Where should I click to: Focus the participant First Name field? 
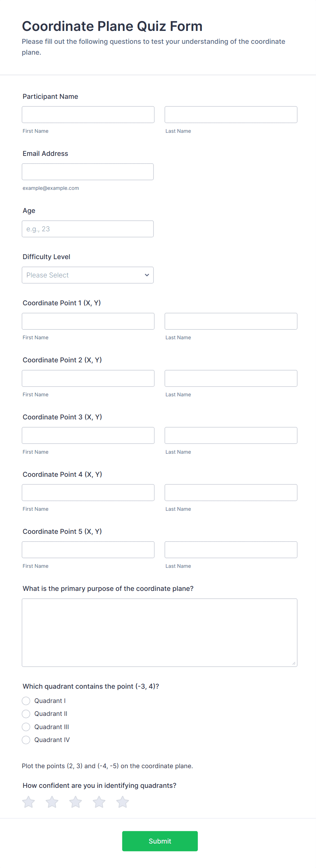(x=88, y=115)
